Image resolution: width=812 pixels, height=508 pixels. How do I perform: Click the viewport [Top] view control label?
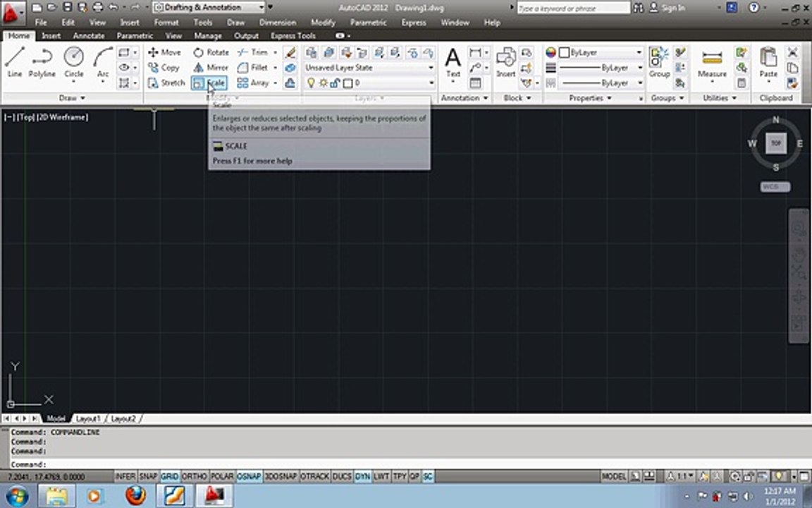(26, 118)
